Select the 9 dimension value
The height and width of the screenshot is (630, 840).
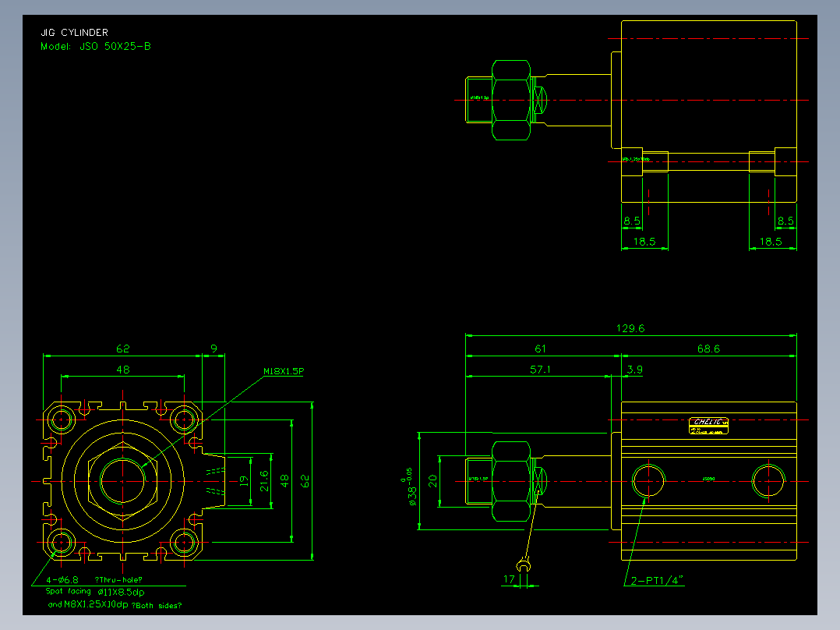click(x=214, y=349)
